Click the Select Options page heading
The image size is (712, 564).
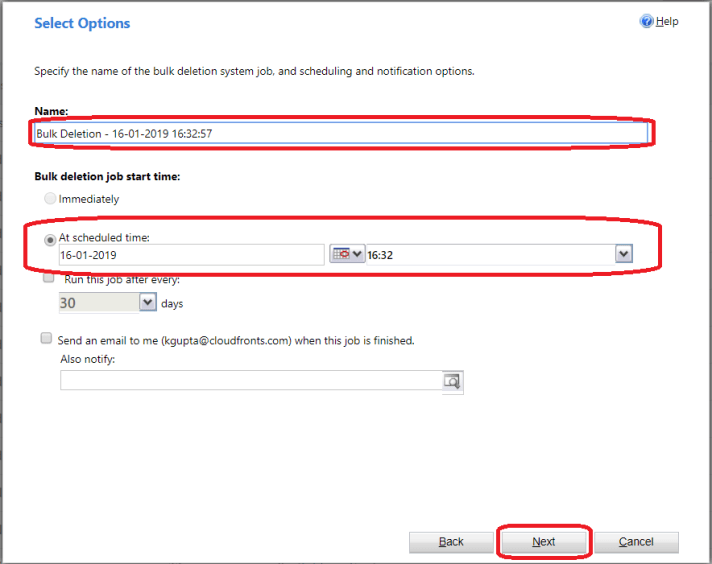pyautogui.click(x=82, y=23)
